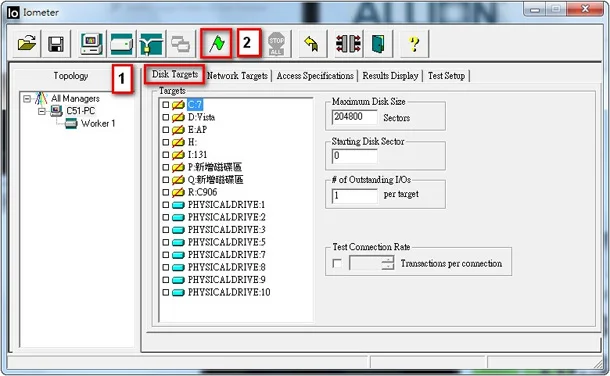Collapse the C51-PC tree node
Viewport: 610px width, 376px height.
[x=42, y=111]
